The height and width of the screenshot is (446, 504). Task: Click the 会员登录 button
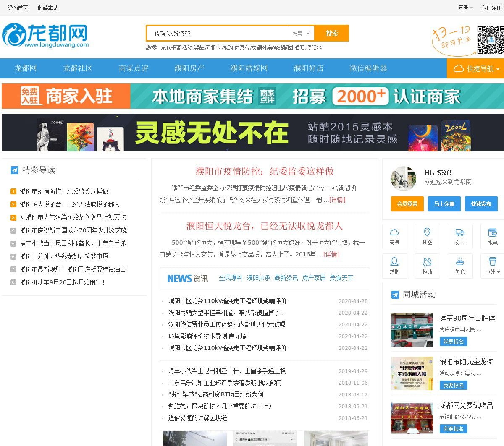point(407,204)
